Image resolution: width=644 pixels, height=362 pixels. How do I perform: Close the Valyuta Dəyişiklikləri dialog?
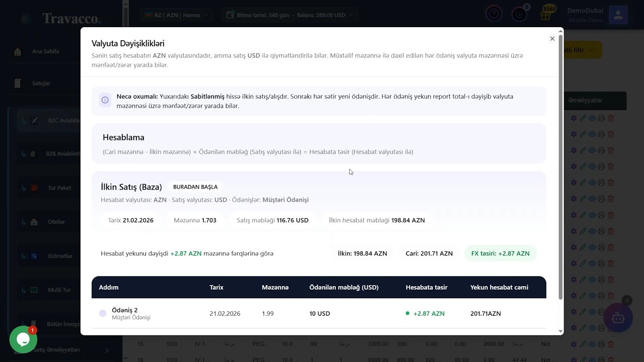(552, 39)
